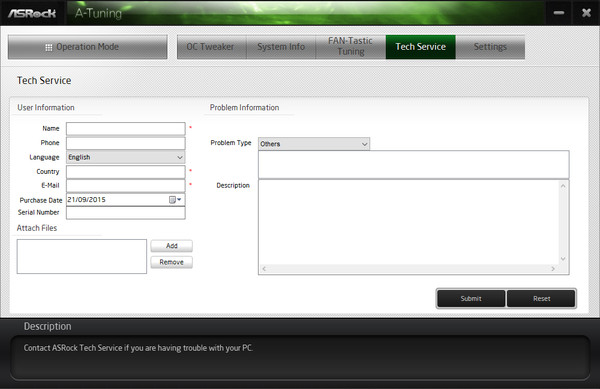Open the Operation Mode section
The image size is (600, 389).
click(88, 47)
